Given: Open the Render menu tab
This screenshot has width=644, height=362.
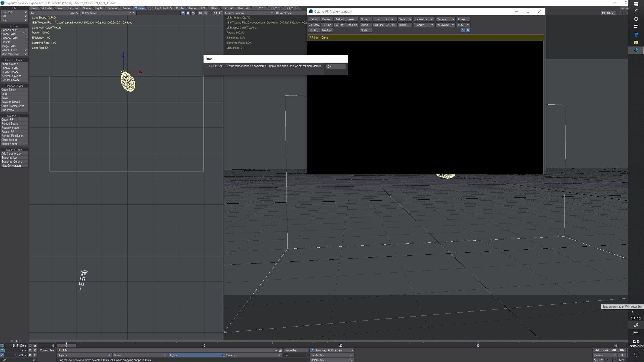Looking at the screenshot, I should tap(126, 8).
